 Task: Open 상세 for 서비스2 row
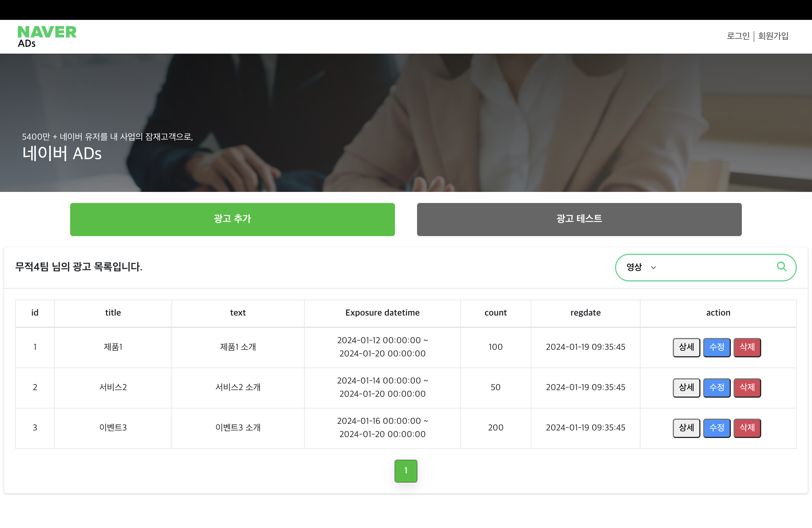(x=686, y=387)
